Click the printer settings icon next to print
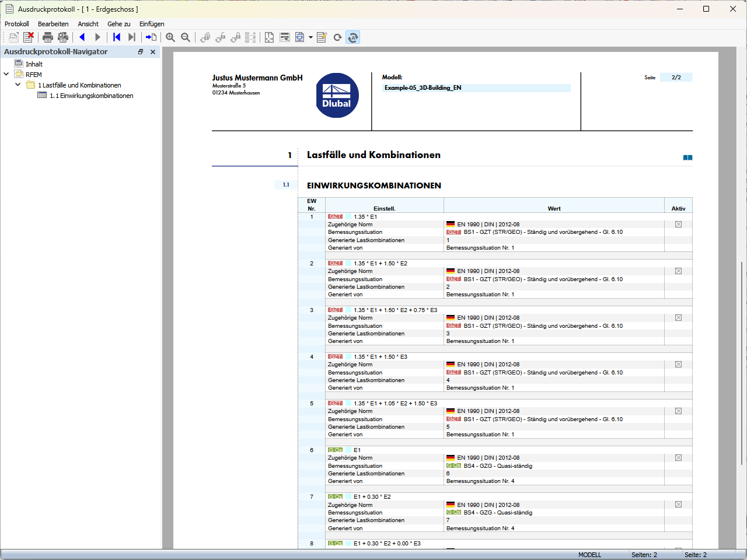747x560 pixels. (x=63, y=37)
